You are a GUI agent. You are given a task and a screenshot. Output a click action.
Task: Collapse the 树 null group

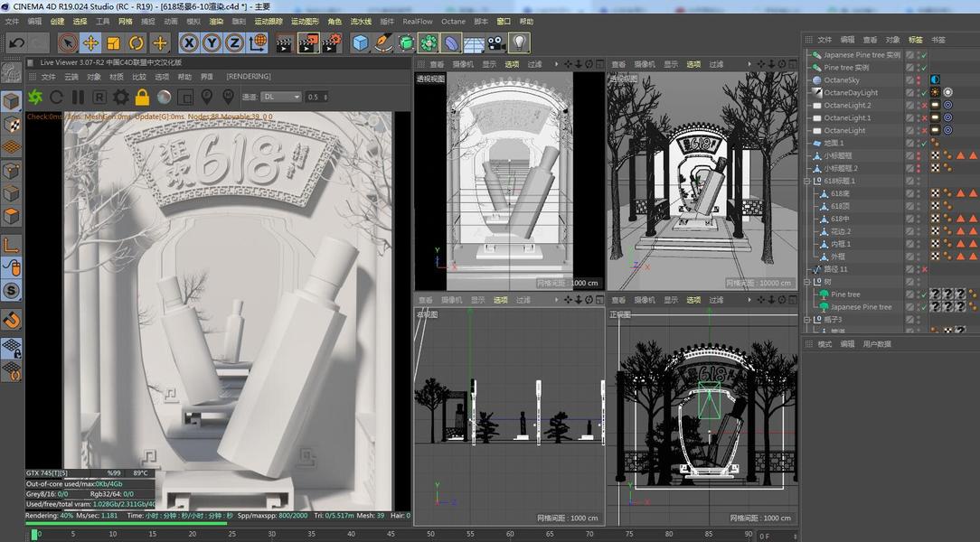coord(807,282)
